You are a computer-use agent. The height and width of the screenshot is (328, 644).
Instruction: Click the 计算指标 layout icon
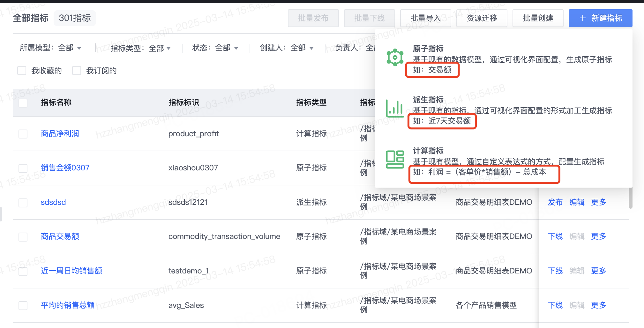pos(395,159)
